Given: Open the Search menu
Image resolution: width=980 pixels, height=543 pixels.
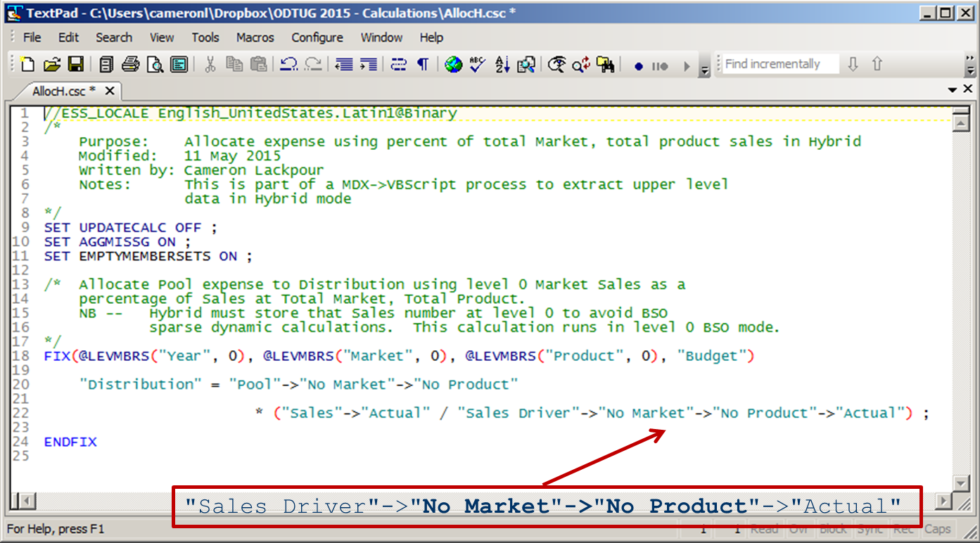Looking at the screenshot, I should tap(114, 37).
